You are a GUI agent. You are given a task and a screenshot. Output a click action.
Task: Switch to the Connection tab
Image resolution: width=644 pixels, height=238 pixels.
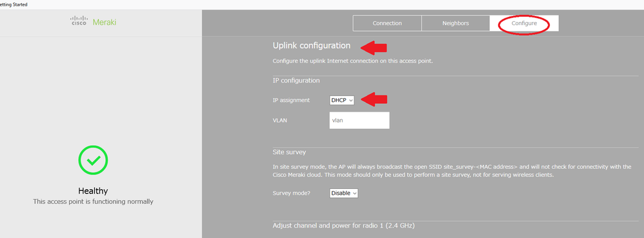click(387, 23)
